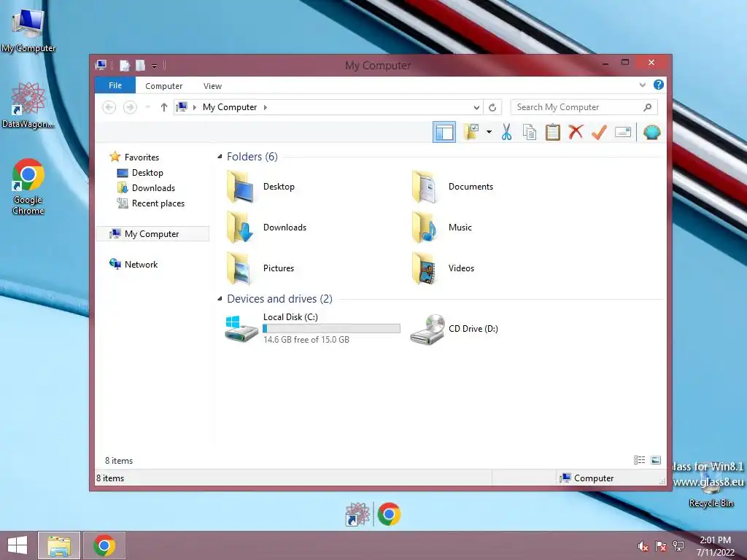
Task: Click the muted volume tray icon
Action: [x=643, y=546]
